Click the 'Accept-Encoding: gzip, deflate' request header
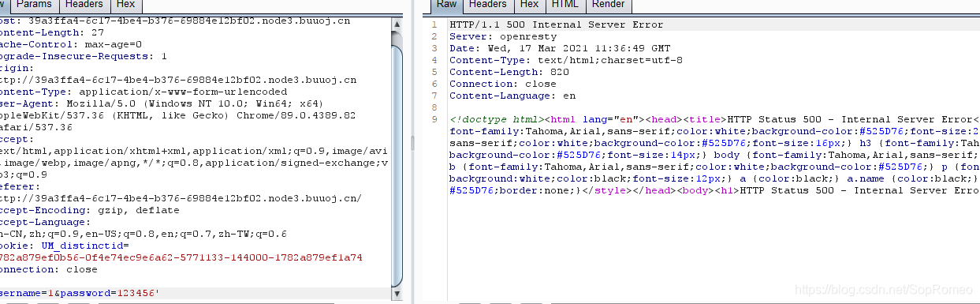 [90, 210]
